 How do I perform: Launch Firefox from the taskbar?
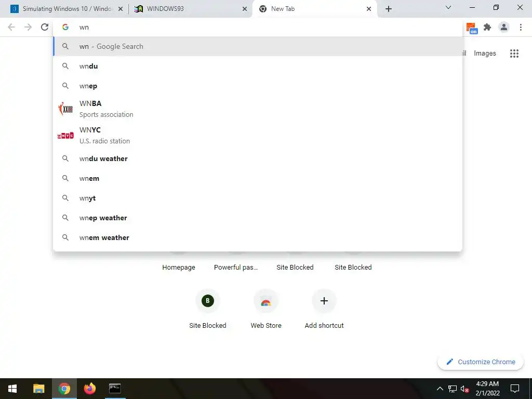click(89, 389)
